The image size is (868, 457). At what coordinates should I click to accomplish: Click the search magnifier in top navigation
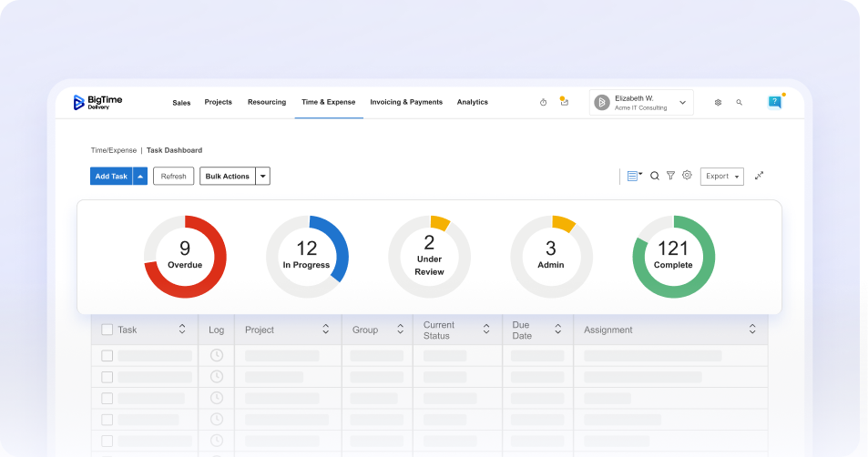click(x=739, y=103)
